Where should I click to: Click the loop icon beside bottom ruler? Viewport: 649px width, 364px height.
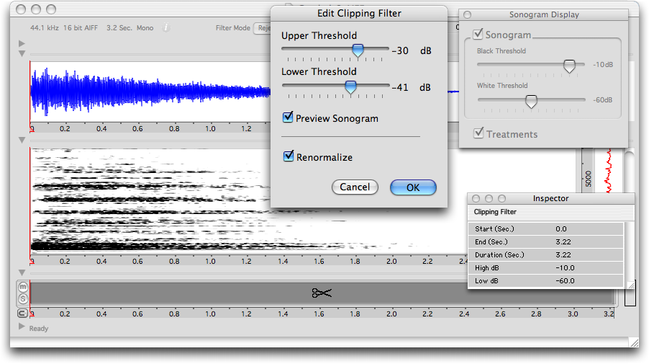click(22, 313)
